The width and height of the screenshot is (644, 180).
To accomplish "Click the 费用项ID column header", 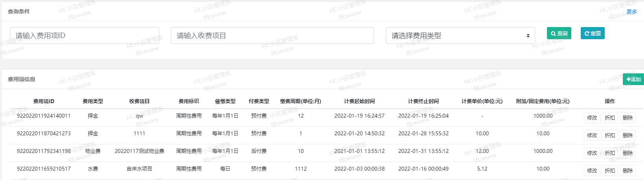I will (x=44, y=101).
